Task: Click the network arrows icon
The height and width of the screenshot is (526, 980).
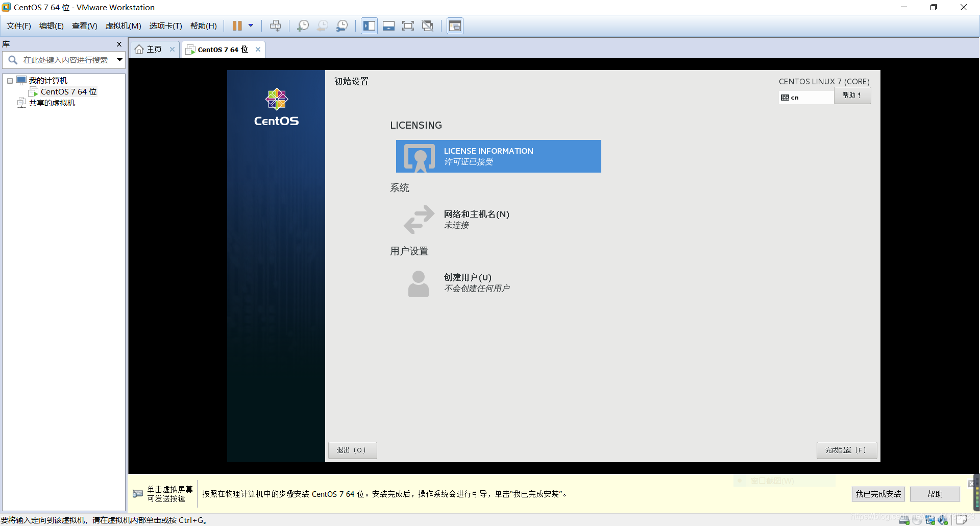Action: 419,219
